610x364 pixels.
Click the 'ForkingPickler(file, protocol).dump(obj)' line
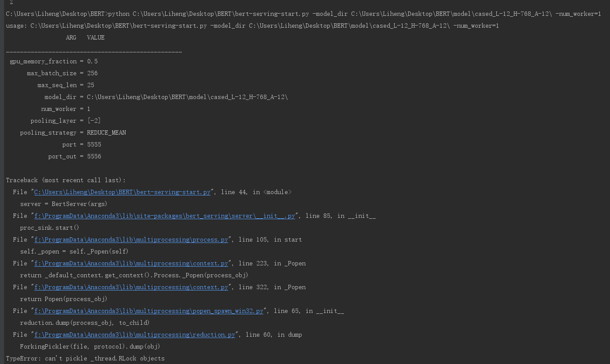[90, 347]
